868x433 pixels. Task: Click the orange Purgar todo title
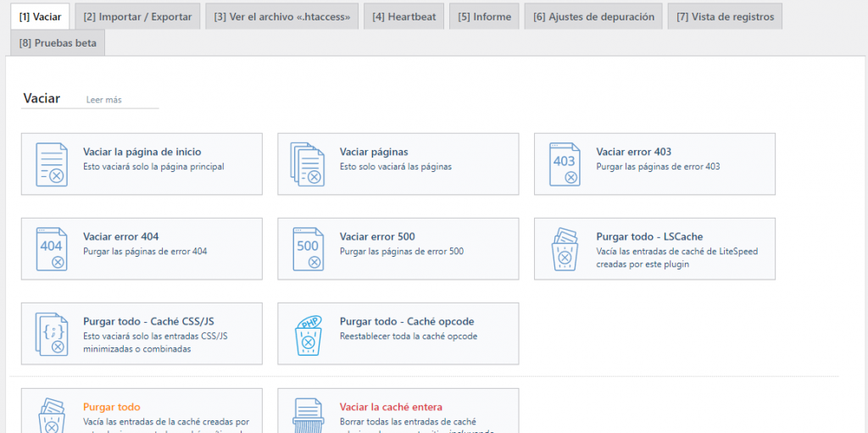(x=112, y=407)
